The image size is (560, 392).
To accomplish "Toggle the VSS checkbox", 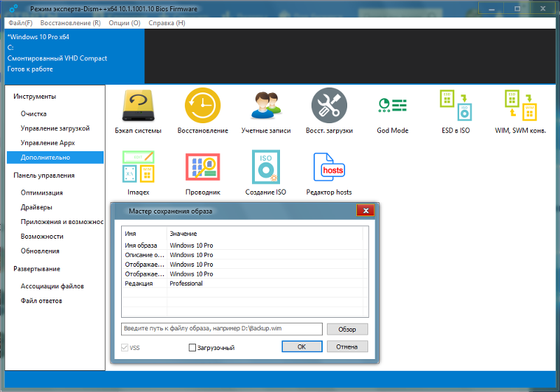I will (125, 347).
